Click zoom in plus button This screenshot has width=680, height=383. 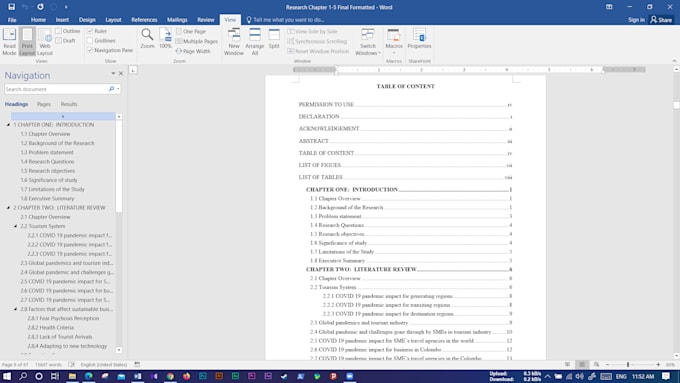[658, 364]
